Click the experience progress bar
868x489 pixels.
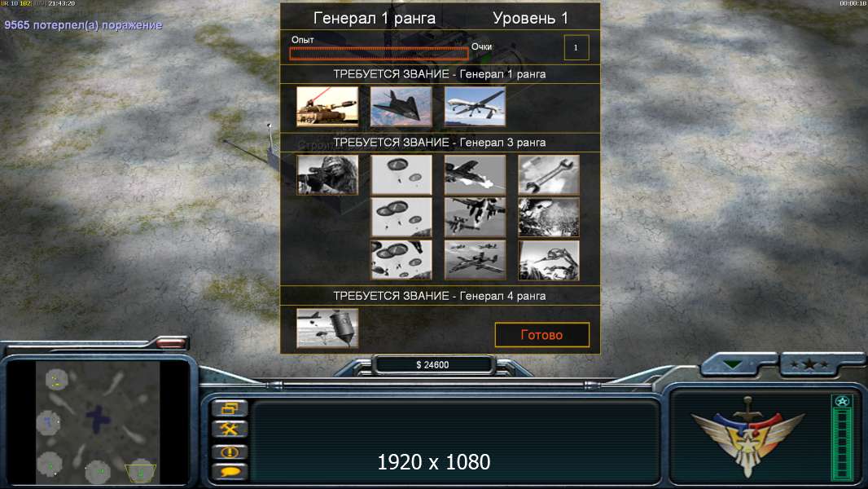pyautogui.click(x=379, y=53)
